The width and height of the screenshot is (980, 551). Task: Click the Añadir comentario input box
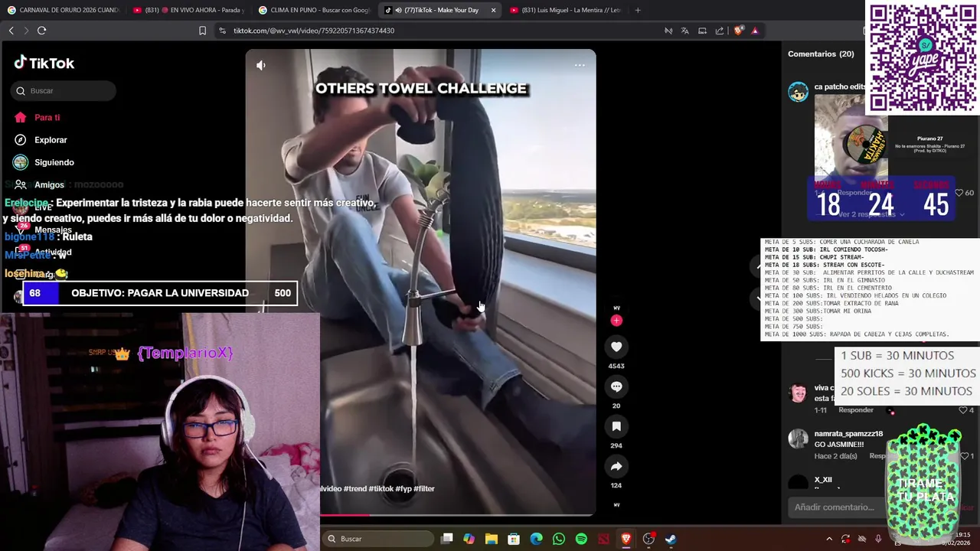[838, 507]
